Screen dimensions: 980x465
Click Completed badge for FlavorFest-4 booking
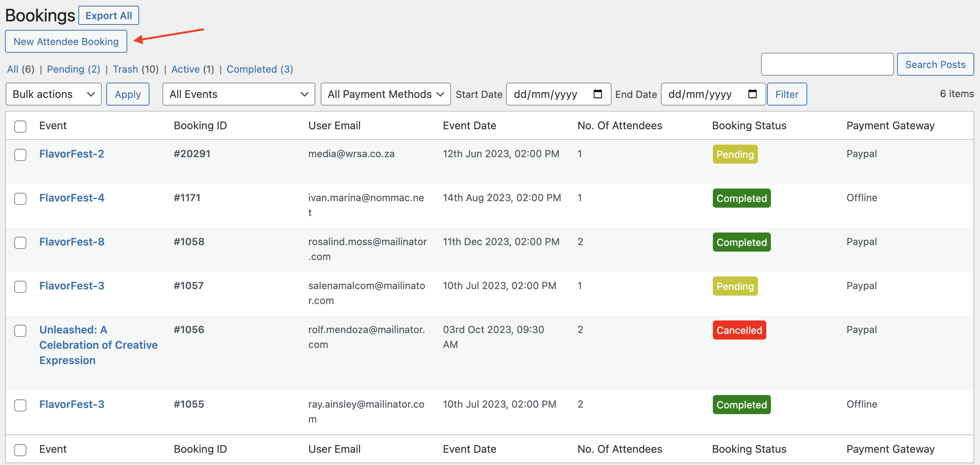point(741,198)
